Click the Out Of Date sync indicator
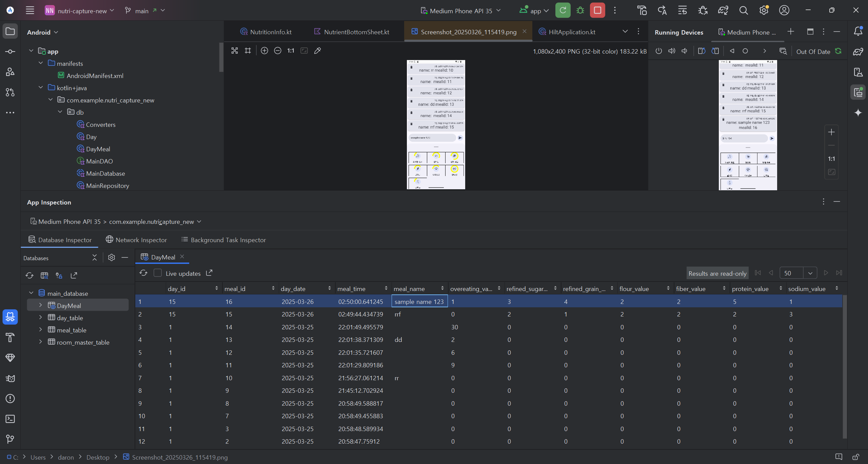Viewport: 868px width, 464px height. (819, 52)
